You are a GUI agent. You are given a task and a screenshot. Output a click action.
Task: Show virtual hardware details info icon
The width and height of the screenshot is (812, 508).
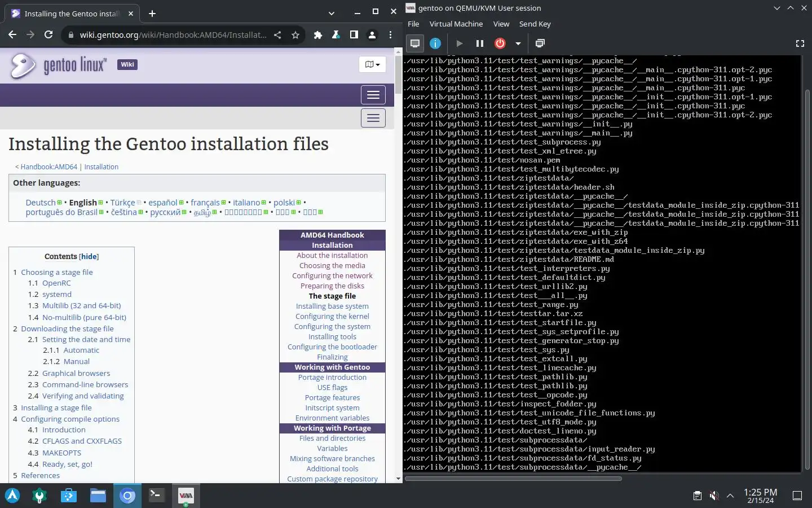pos(435,43)
